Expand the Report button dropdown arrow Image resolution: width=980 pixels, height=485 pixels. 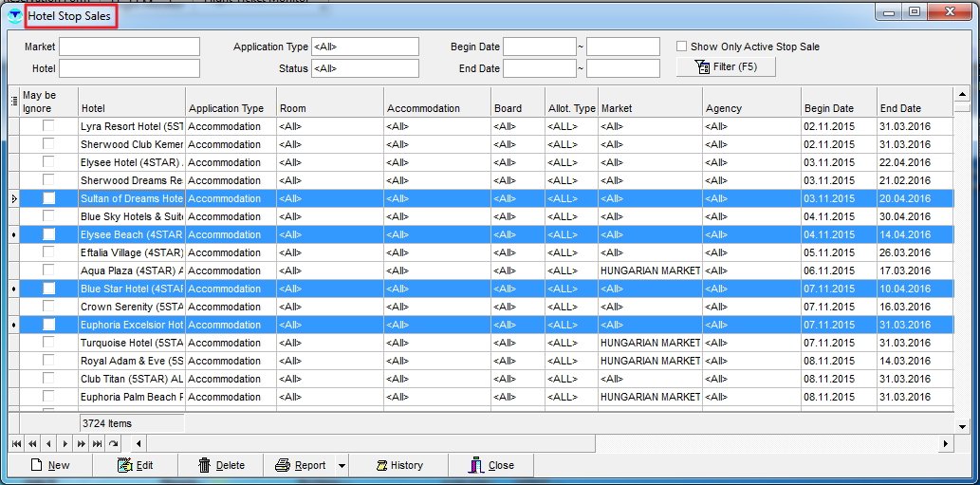[x=342, y=465]
